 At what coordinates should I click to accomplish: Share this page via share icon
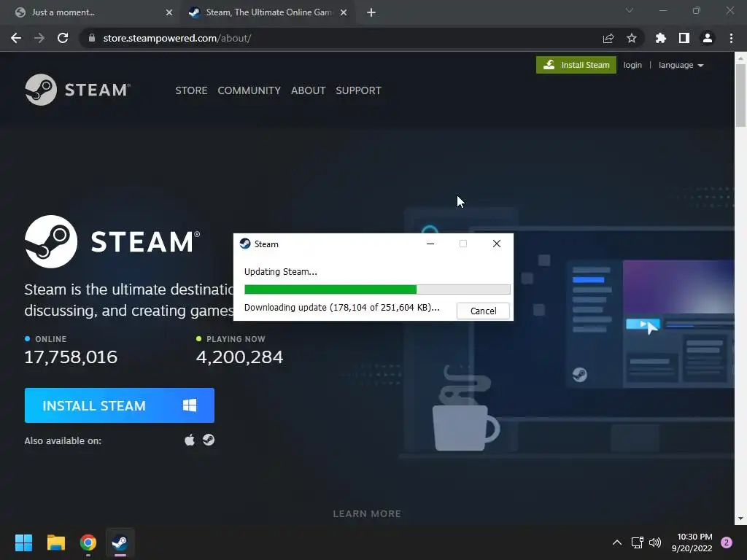[x=608, y=38]
